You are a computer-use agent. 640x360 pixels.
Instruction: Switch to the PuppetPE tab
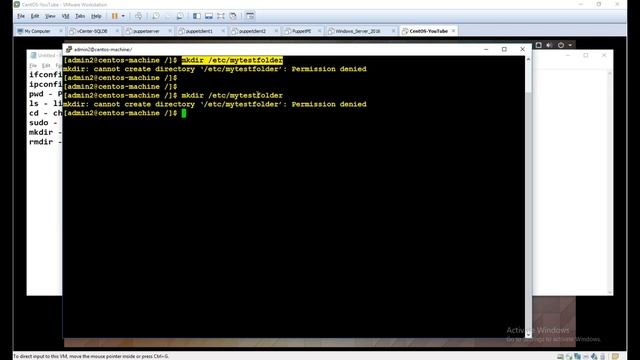[x=302, y=31]
